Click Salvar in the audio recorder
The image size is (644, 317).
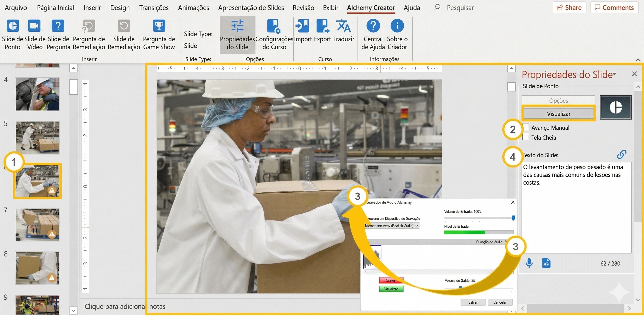[473, 302]
